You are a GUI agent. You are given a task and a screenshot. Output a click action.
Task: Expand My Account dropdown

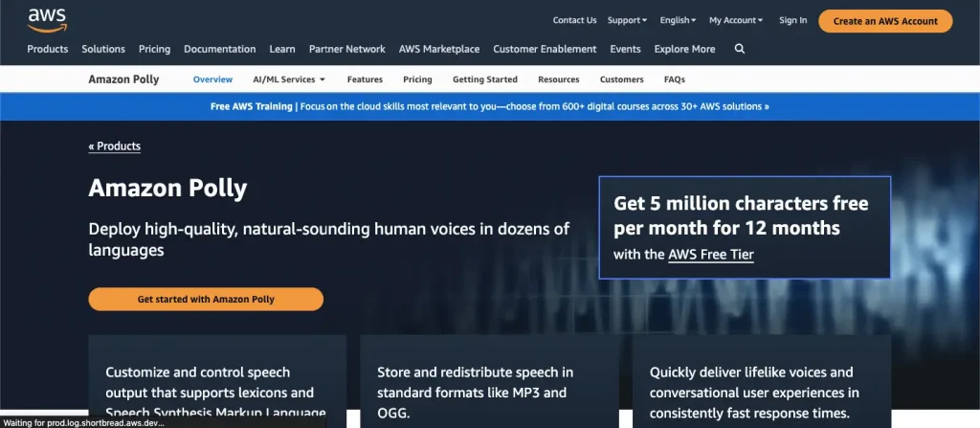click(736, 20)
